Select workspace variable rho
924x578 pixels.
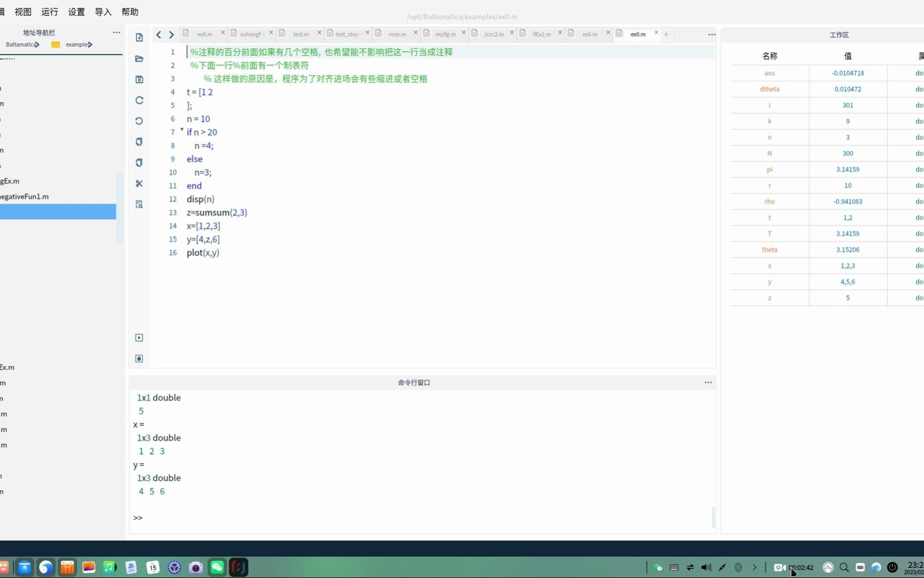pos(769,201)
